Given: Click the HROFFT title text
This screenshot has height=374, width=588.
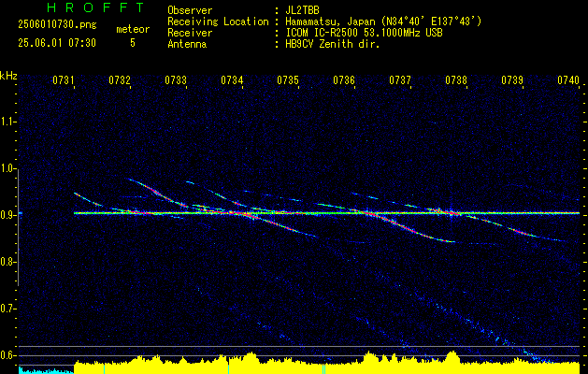Looking at the screenshot, I should pyautogui.click(x=96, y=7).
